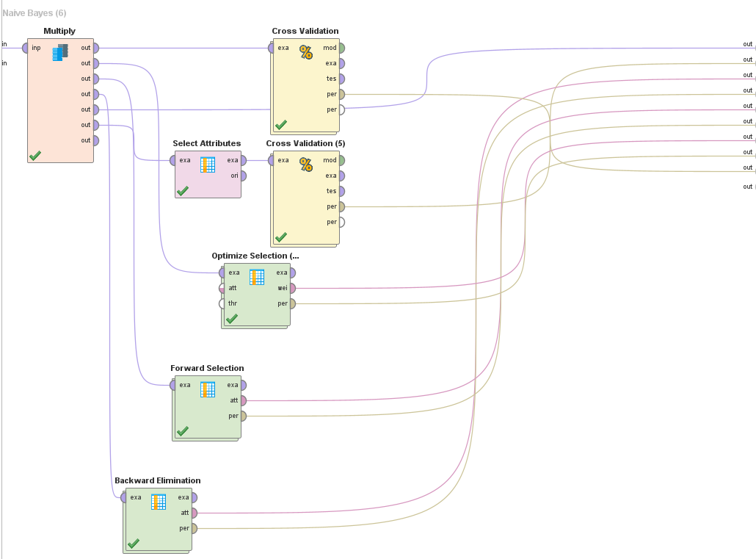Click the Select Attributes table icon
Screen dimensions: 756x559
tap(208, 165)
